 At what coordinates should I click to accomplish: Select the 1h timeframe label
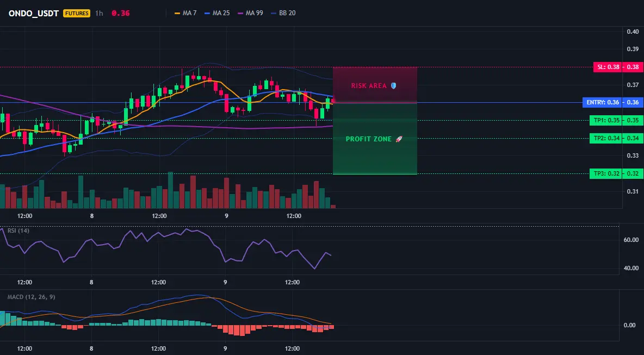click(x=99, y=13)
